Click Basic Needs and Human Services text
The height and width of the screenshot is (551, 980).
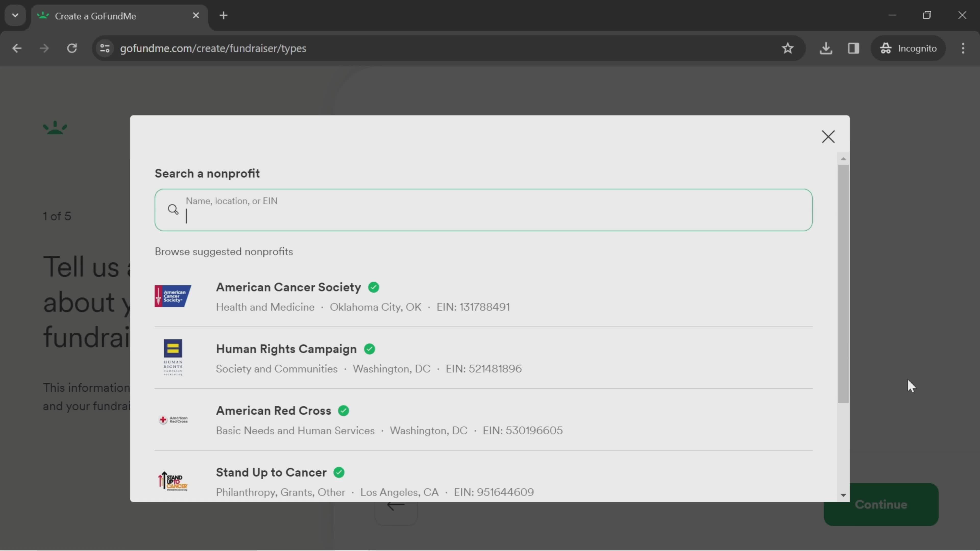pyautogui.click(x=295, y=431)
